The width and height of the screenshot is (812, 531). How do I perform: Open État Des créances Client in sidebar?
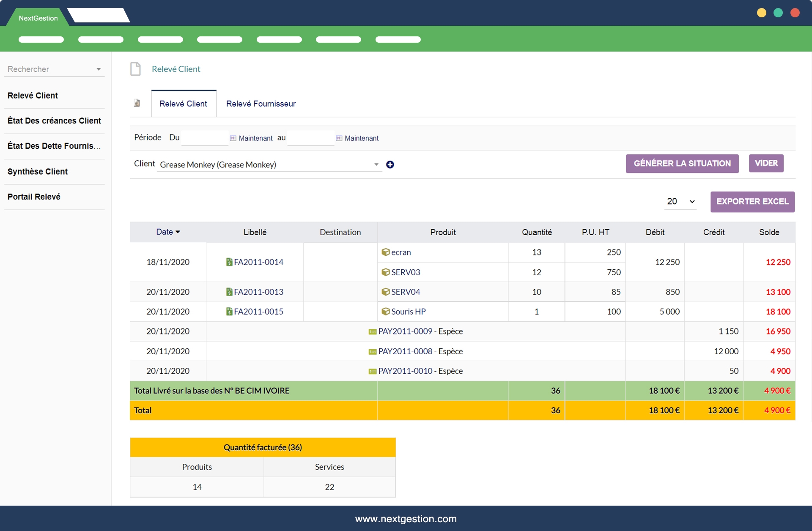(x=54, y=121)
